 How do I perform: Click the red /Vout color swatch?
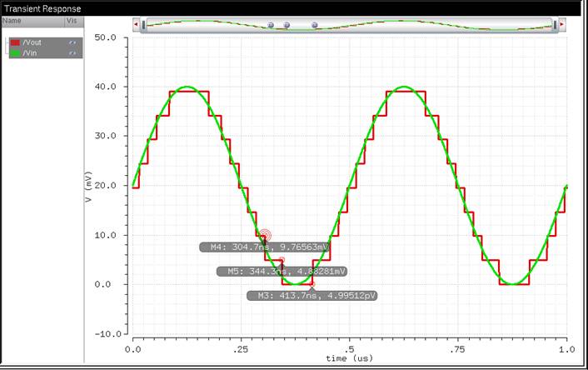15,42
